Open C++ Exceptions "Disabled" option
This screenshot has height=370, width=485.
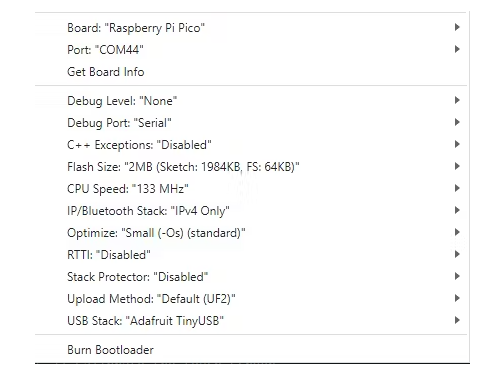tap(251, 144)
